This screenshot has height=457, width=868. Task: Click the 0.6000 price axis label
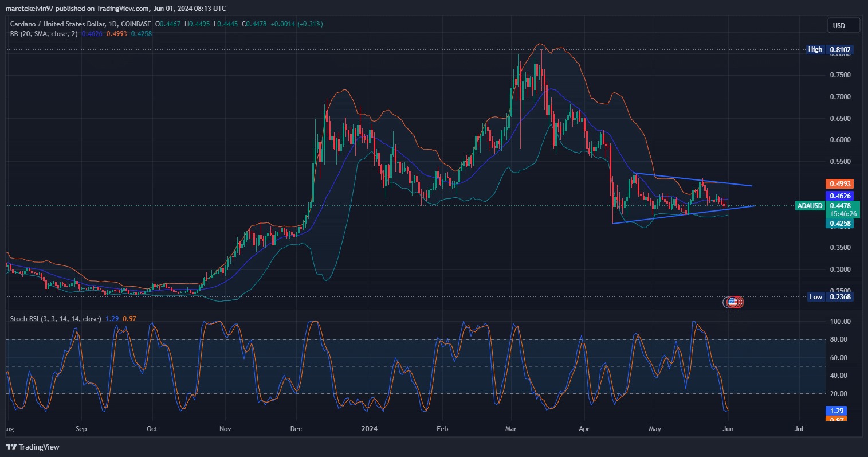pos(840,140)
